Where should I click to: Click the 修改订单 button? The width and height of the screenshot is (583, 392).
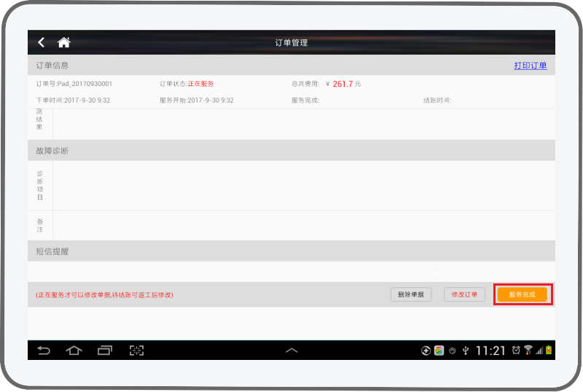tap(464, 294)
